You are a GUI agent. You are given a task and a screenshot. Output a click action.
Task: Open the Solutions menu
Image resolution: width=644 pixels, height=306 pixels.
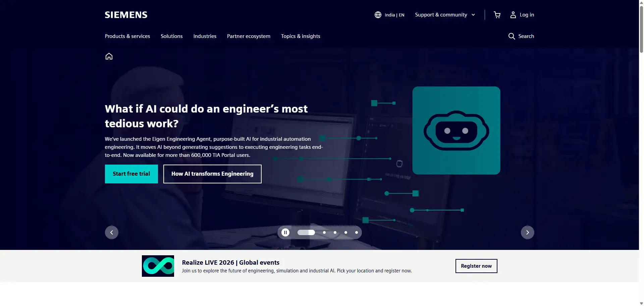pyautogui.click(x=172, y=36)
